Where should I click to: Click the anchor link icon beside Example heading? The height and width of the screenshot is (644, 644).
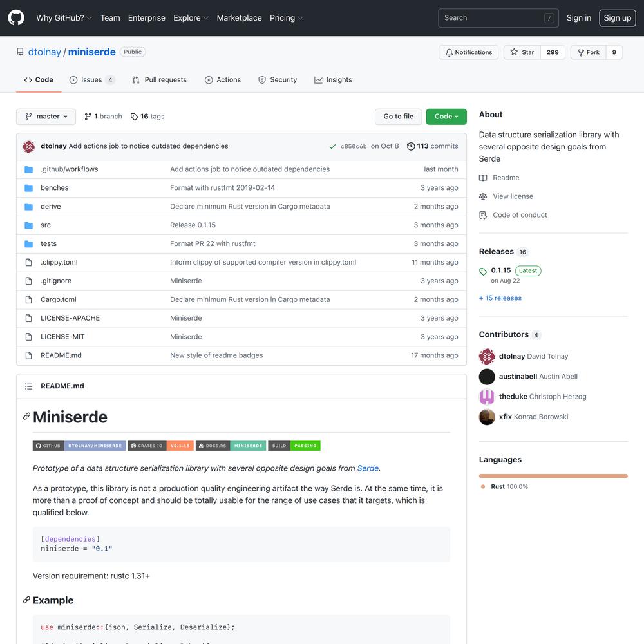[26, 600]
